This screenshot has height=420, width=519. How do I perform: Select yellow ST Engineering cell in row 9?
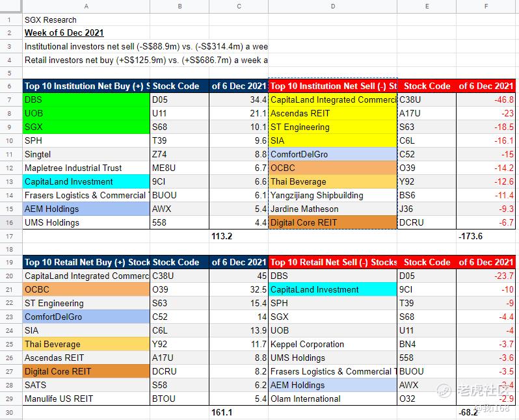(x=332, y=127)
